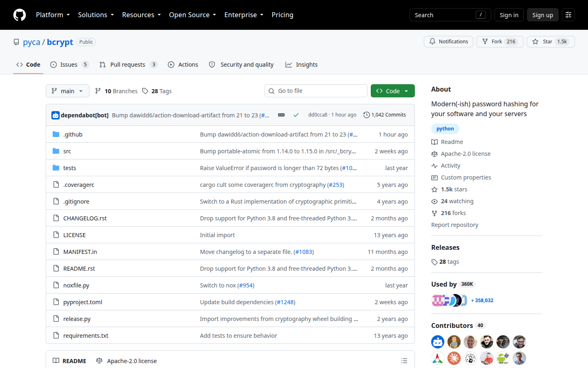Open the 1,042 Commits history
The height and width of the screenshot is (368, 588).
[x=385, y=115]
